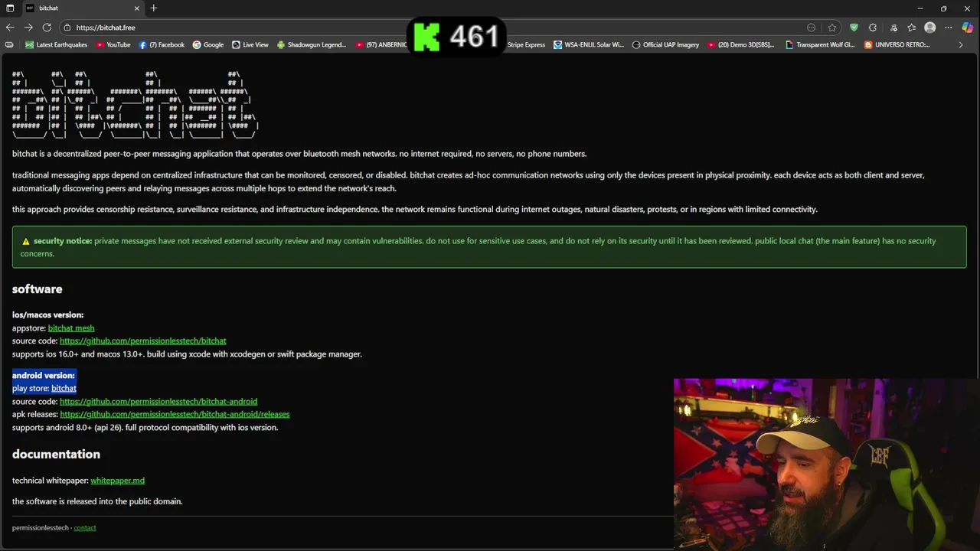Open Shadowgun Legend bookmark
Image resolution: width=980 pixels, height=551 pixels.
point(312,44)
